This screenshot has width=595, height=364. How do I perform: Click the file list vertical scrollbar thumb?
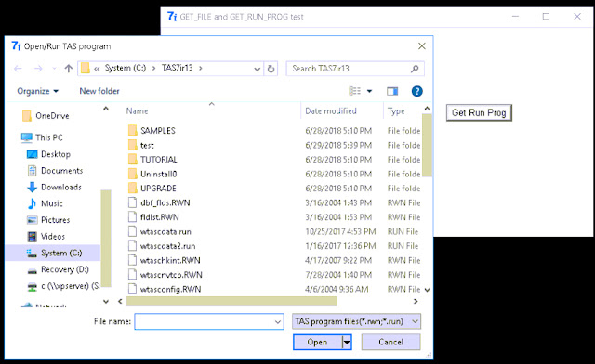(427, 146)
